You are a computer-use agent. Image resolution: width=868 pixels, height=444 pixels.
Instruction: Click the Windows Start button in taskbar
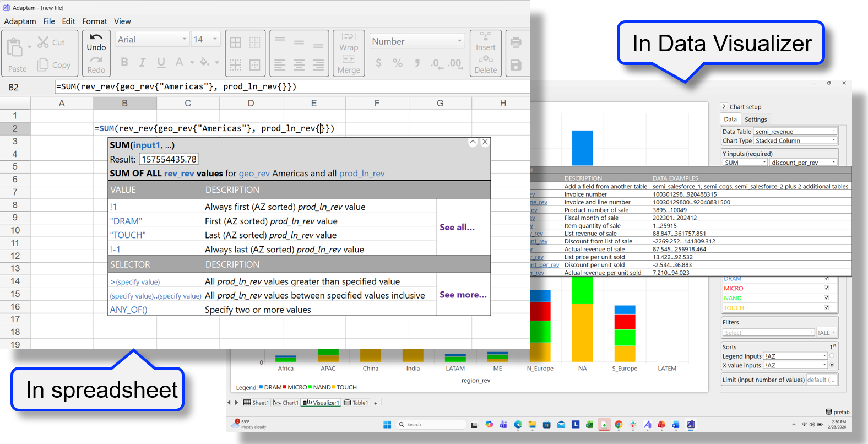[x=387, y=424]
